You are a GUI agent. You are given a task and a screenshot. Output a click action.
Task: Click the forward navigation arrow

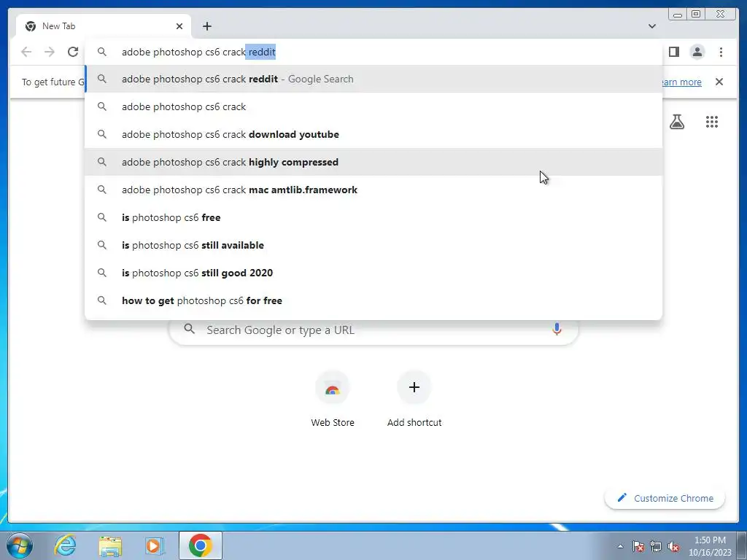point(50,52)
